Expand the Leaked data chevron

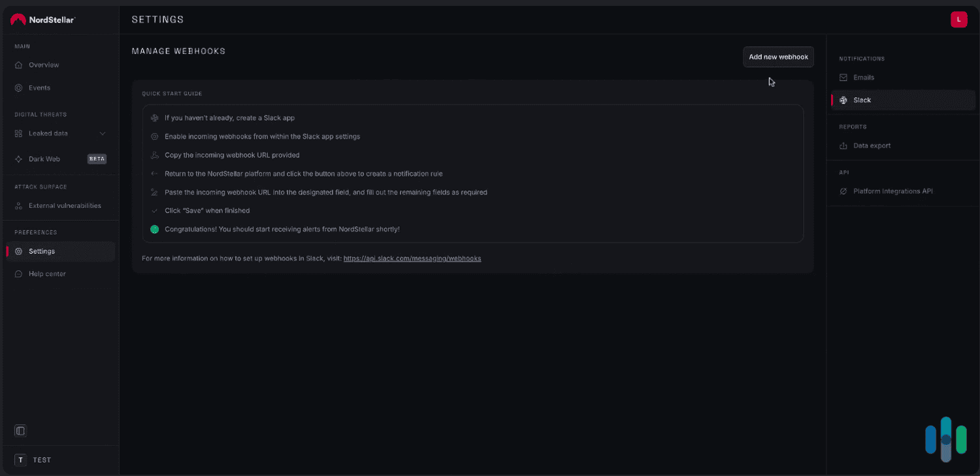(x=103, y=133)
